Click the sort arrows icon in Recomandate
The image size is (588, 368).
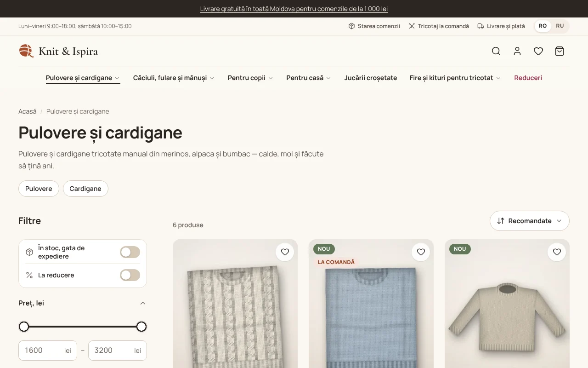coord(501,221)
